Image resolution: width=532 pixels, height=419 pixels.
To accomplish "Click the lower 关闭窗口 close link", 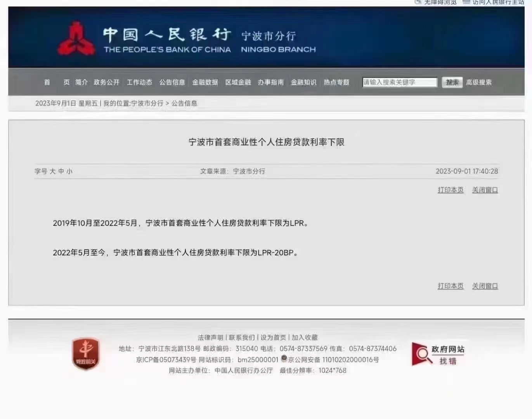I will pos(485,286).
